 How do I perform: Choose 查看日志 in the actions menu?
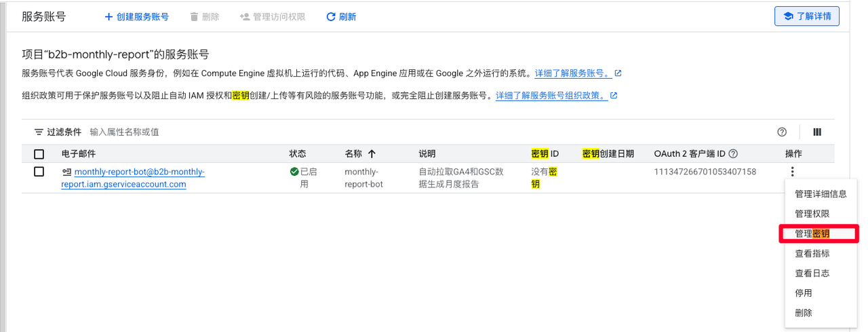[821, 273]
